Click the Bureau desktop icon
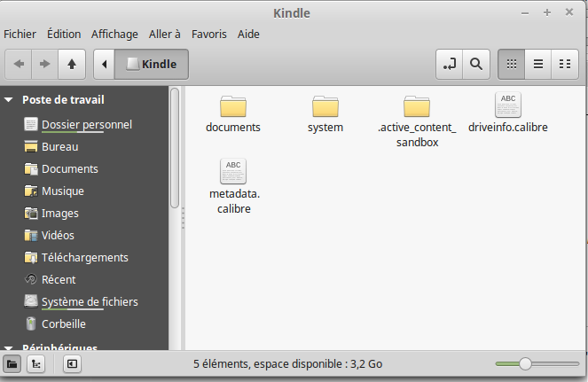This screenshot has width=588, height=382. [x=31, y=146]
